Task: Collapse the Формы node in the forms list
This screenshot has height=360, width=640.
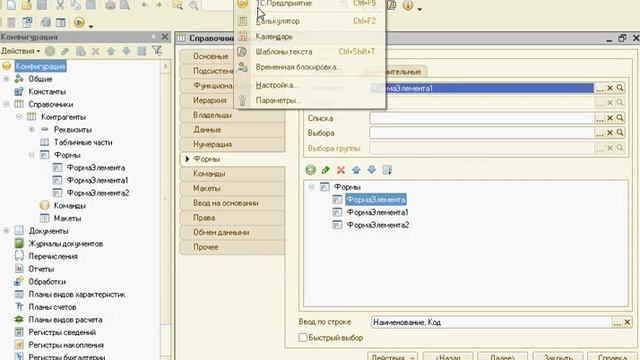Action: [x=311, y=187]
